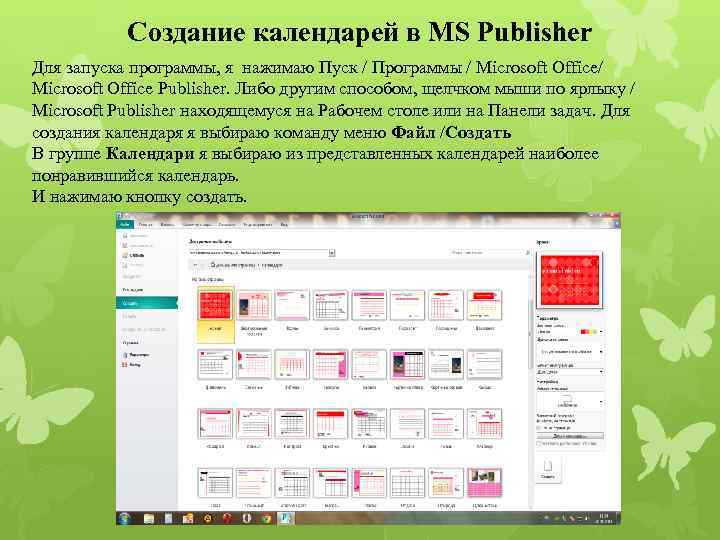Expand the page orientation dropdown showing Альбомная

pos(571,401)
